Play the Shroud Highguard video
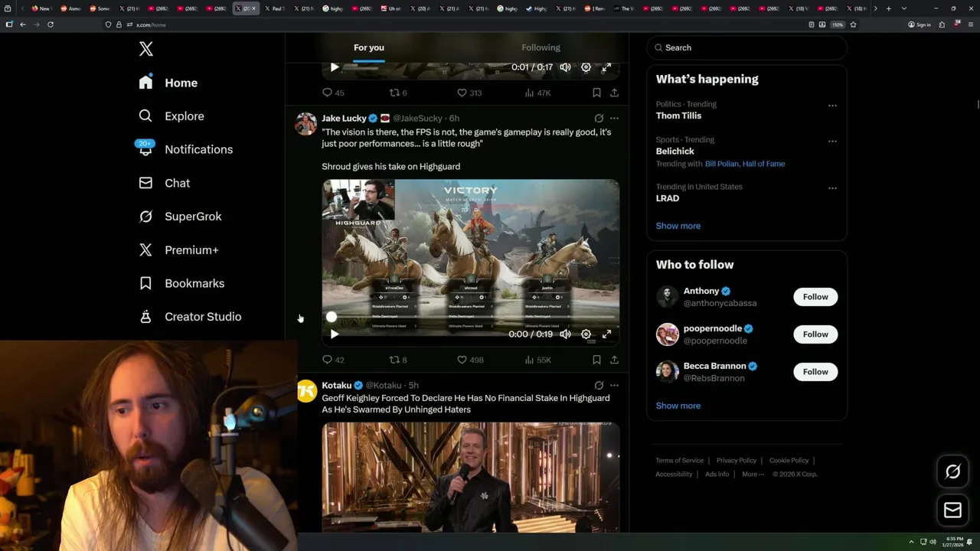The width and height of the screenshot is (980, 551). pos(335,334)
